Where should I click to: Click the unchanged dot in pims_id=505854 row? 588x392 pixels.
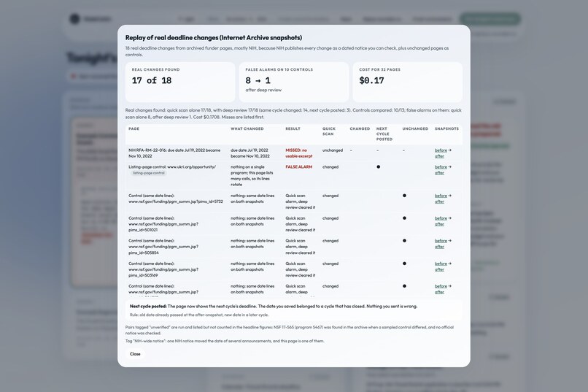pyautogui.click(x=404, y=241)
